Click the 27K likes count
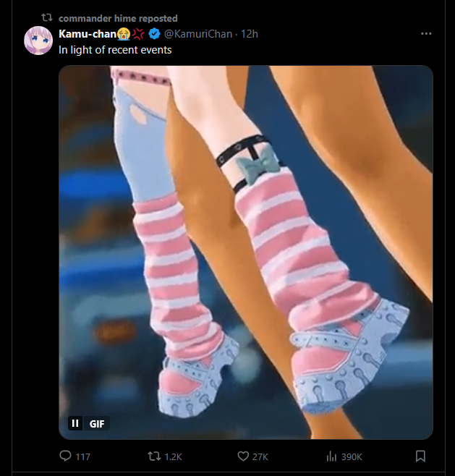Screen dimensions: 455x476 tap(260, 457)
